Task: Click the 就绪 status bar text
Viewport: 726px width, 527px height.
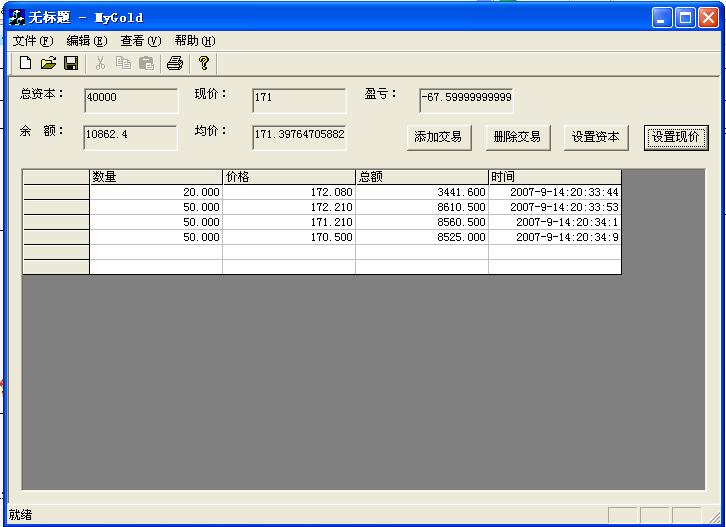Action: pyautogui.click(x=20, y=514)
